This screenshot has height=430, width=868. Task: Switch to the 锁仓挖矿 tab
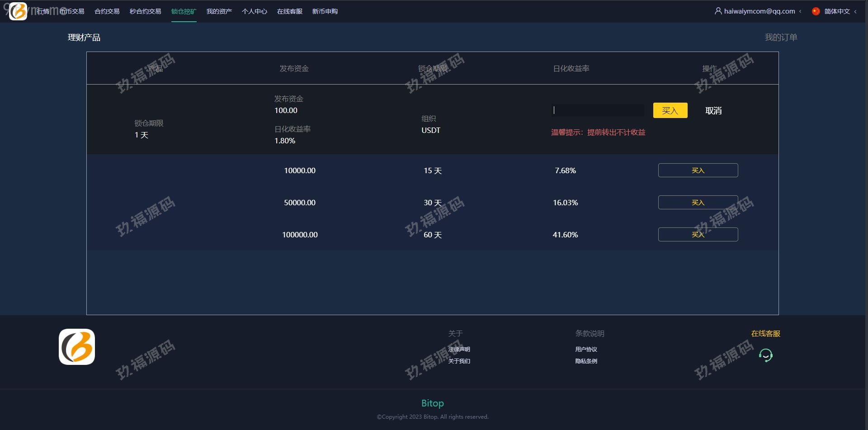click(184, 11)
